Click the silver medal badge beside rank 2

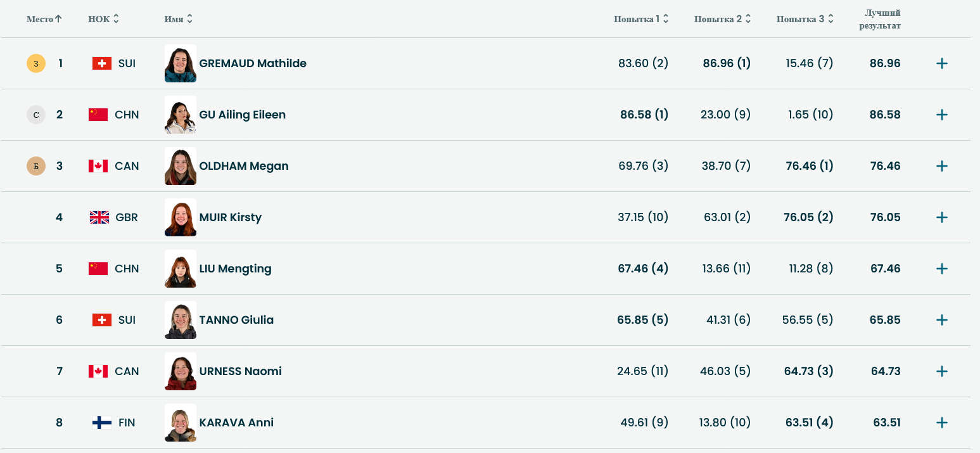[36, 115]
